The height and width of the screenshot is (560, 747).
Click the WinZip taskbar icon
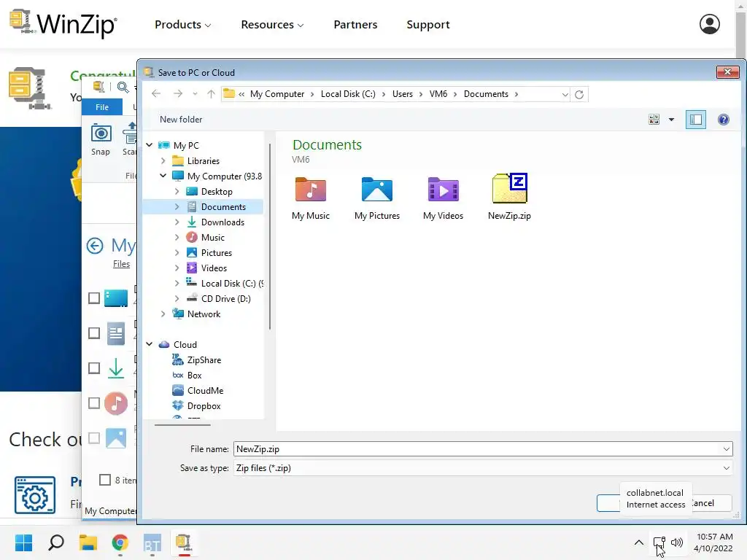[184, 542]
